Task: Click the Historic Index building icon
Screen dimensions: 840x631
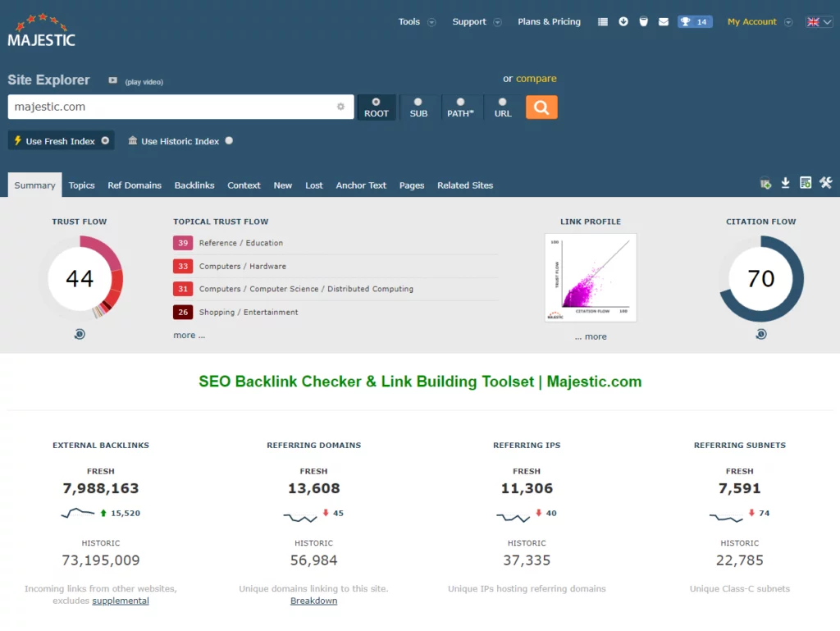Action: tap(132, 140)
